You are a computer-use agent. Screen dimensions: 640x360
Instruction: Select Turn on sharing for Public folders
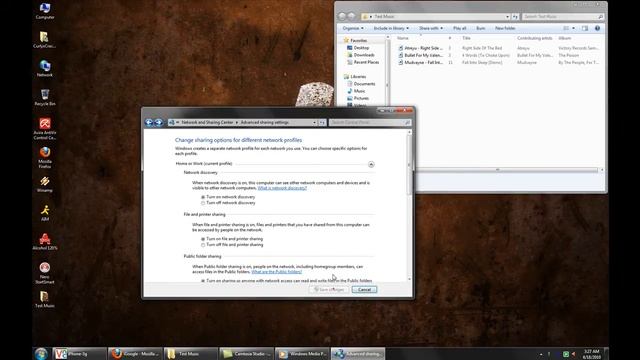coord(203,281)
